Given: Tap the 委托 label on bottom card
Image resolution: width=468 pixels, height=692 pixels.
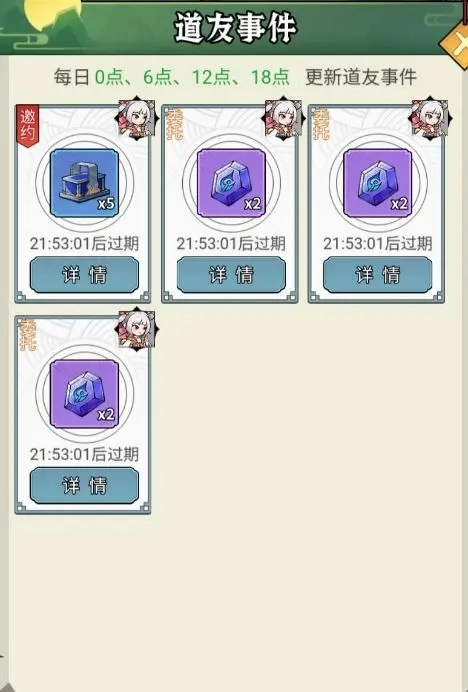Looking at the screenshot, I should tap(28, 335).
